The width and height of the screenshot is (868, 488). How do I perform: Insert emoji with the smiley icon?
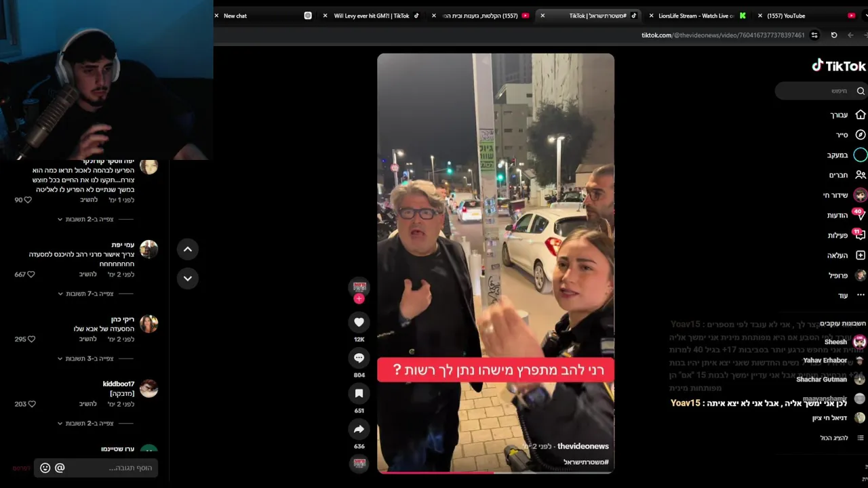pos(45,468)
